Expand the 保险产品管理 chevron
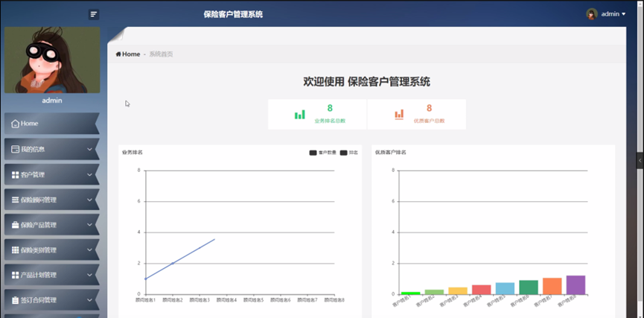This screenshot has height=318, width=644. (x=89, y=225)
